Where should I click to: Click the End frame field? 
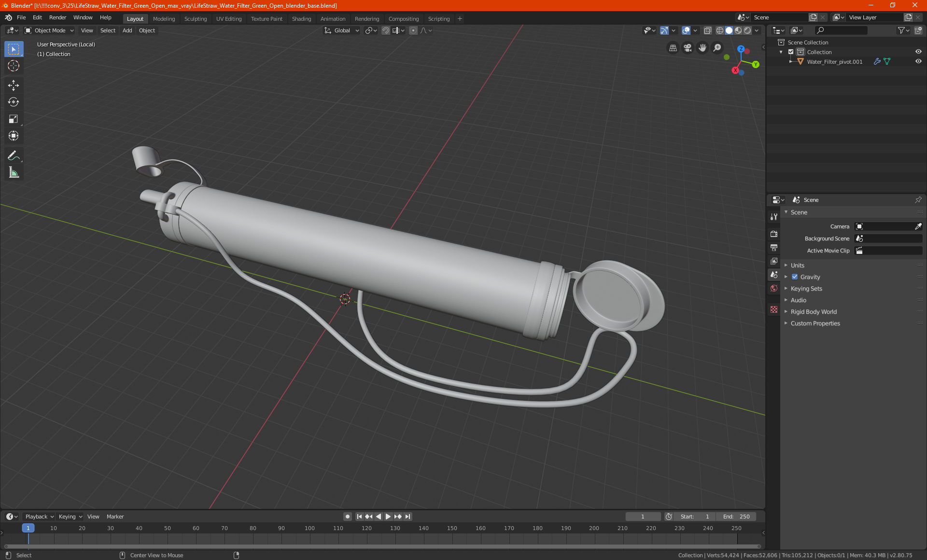click(736, 517)
